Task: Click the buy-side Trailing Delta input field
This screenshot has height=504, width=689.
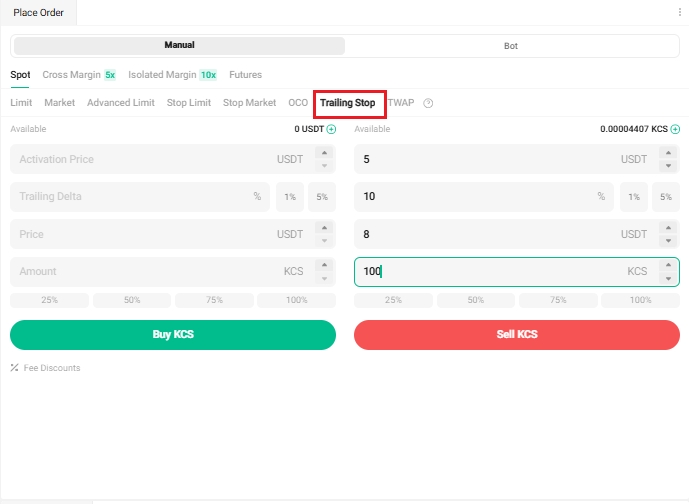Action: point(130,197)
